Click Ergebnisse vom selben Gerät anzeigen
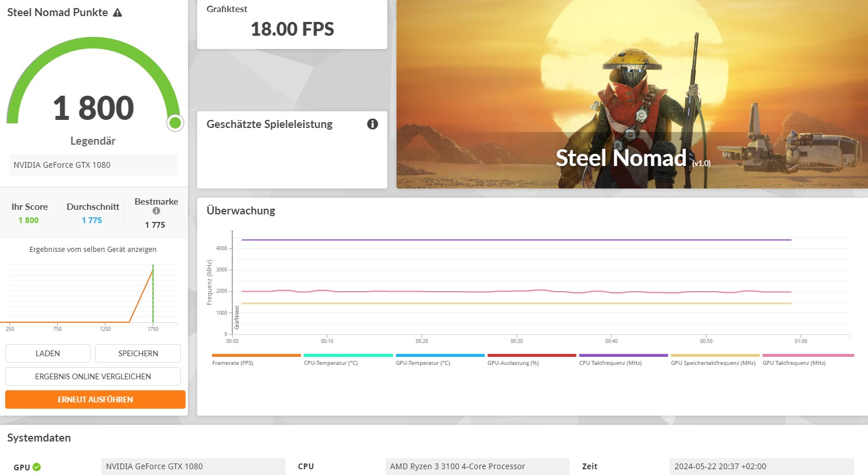Viewport: 868px width, 475px height. click(93, 250)
